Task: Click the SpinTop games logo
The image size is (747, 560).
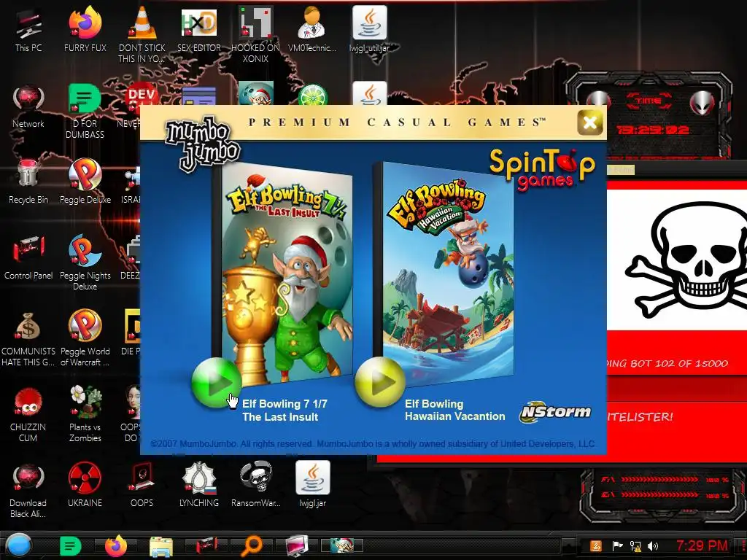Action: [x=542, y=169]
